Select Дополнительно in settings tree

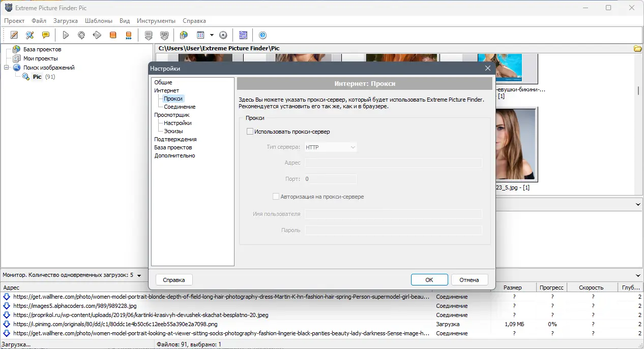pos(175,155)
